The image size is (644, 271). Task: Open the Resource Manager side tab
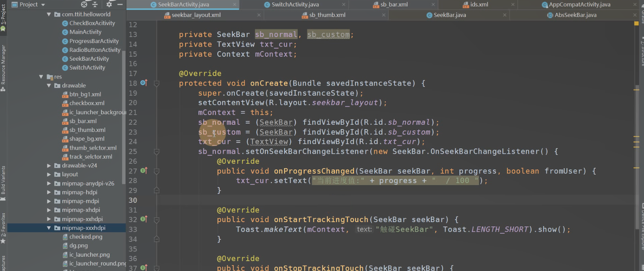click(x=3, y=68)
